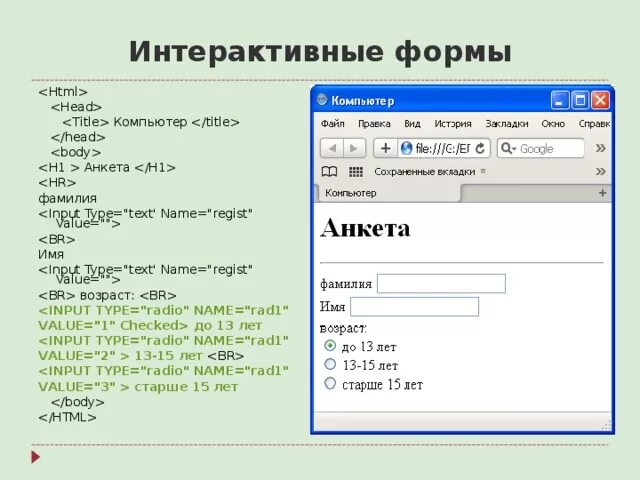Click the globe site icon in the address bar
This screenshot has width=640, height=480.
click(406, 148)
